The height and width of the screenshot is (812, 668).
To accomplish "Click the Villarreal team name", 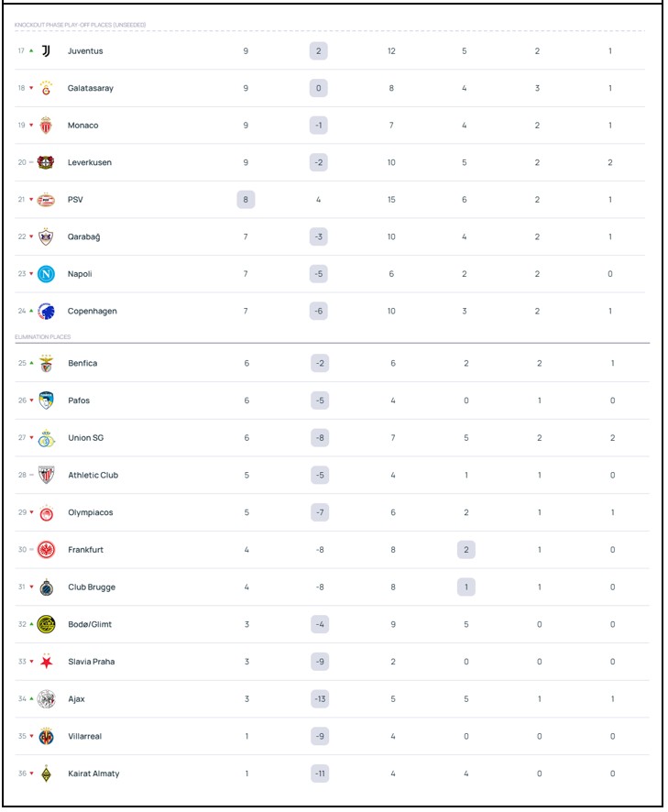I will pyautogui.click(x=86, y=737).
